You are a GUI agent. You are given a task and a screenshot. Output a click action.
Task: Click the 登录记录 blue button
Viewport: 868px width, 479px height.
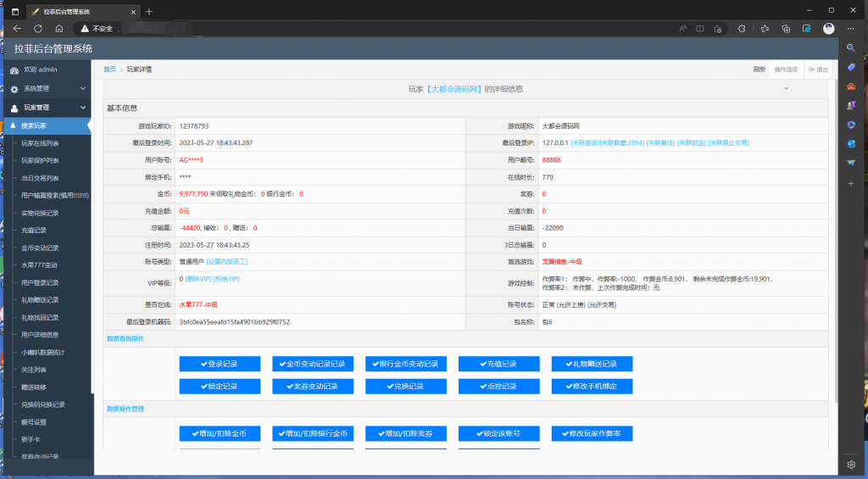point(220,364)
